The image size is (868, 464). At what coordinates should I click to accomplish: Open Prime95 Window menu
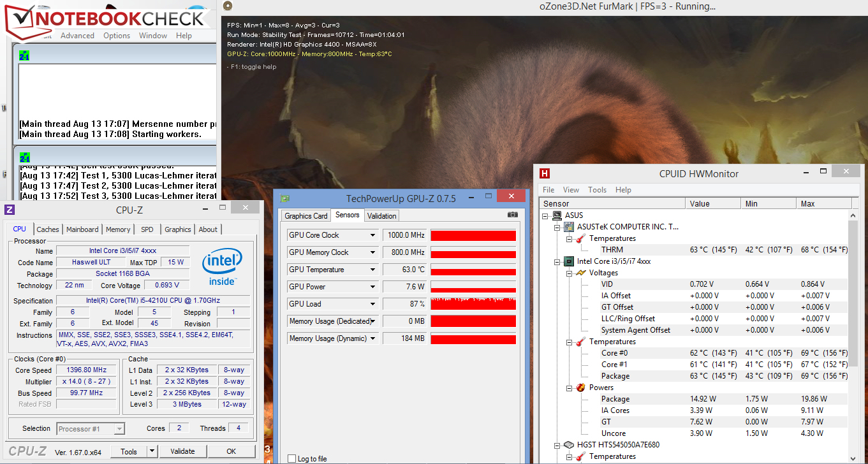point(153,36)
